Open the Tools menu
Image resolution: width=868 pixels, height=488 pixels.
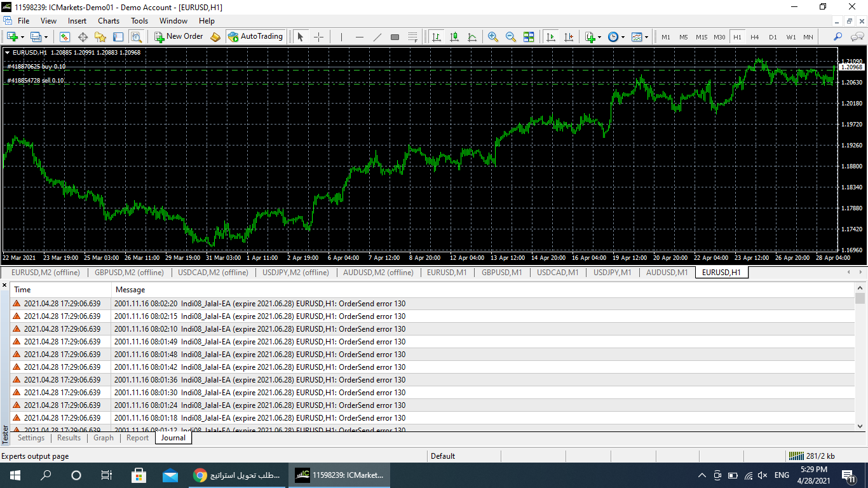(139, 21)
